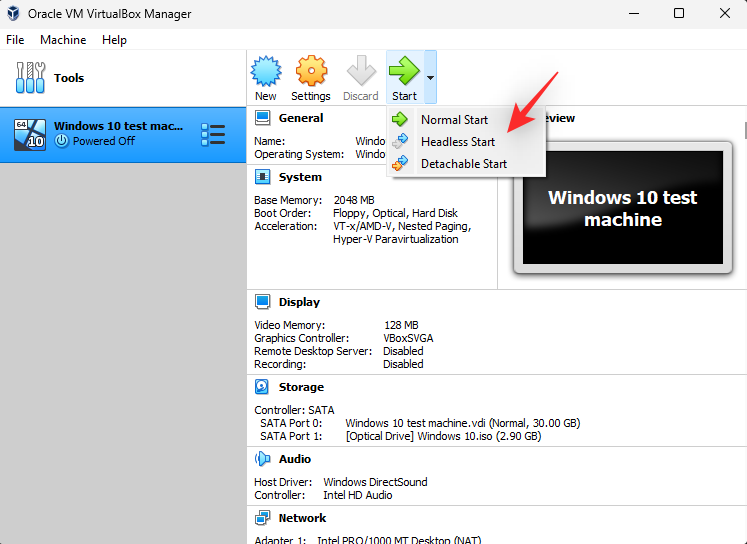Open the Storage section header
Viewport: 747px width, 544px height.
tap(301, 387)
